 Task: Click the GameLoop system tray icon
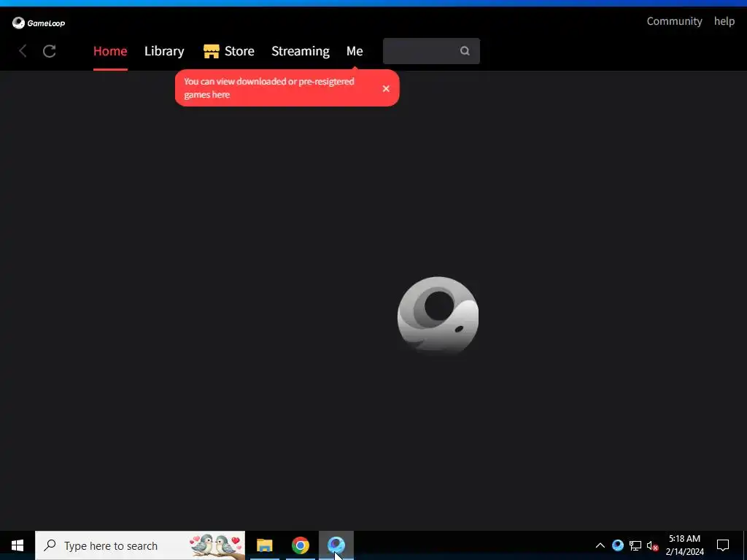(618, 545)
